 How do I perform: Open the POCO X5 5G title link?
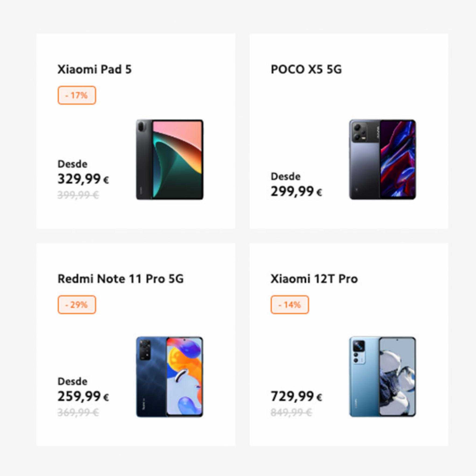(x=306, y=69)
